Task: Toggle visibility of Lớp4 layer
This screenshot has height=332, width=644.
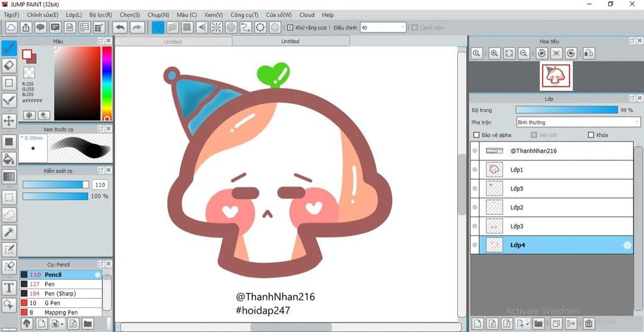Action: tap(475, 245)
